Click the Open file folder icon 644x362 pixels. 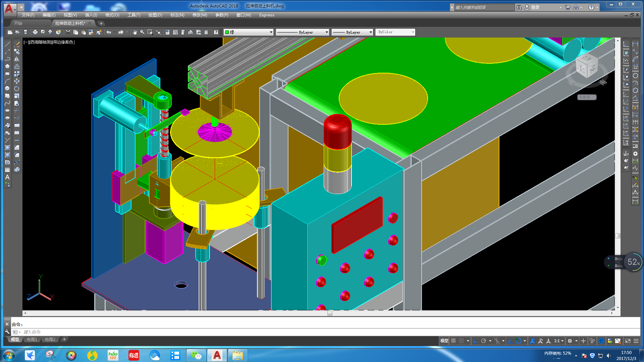pos(17,32)
